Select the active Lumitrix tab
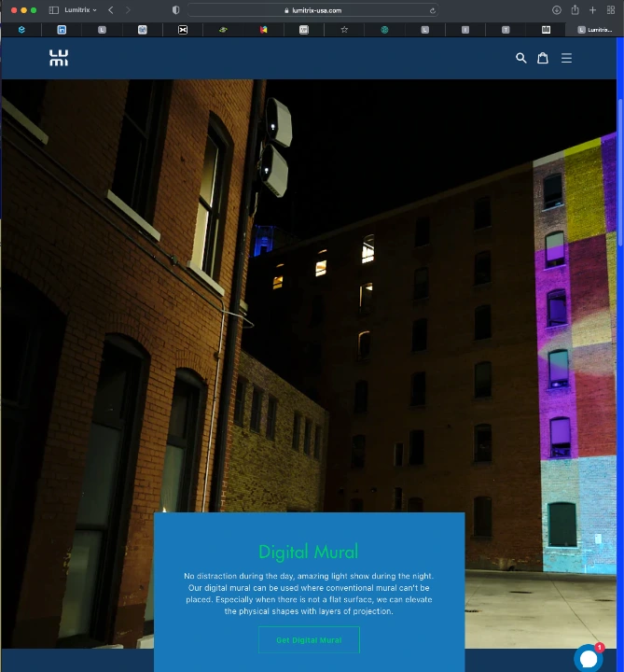Screen dimensions: 624x672 pos(594,30)
